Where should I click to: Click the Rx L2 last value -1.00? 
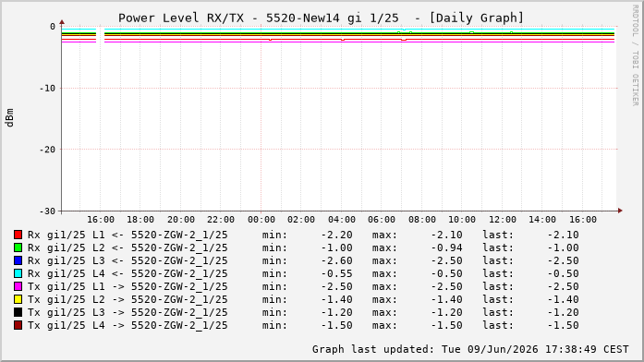coord(563,247)
